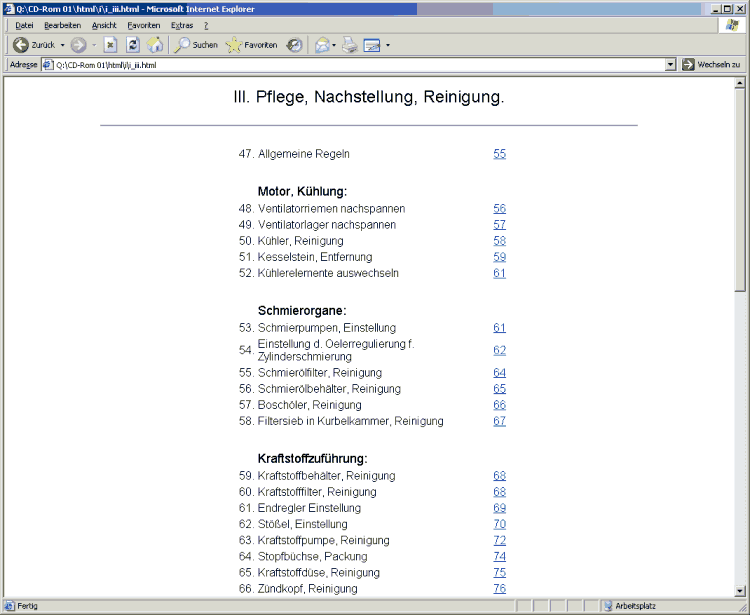
Task: Expand the Edit button dropdown arrow
Action: [388, 45]
